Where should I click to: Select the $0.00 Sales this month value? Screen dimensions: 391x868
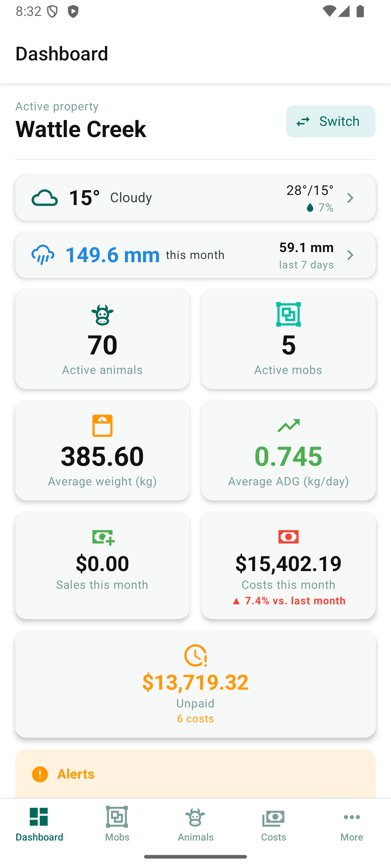(102, 563)
